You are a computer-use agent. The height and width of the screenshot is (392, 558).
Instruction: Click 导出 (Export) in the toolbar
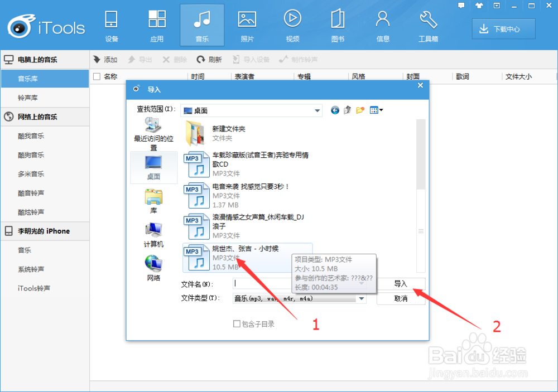140,60
